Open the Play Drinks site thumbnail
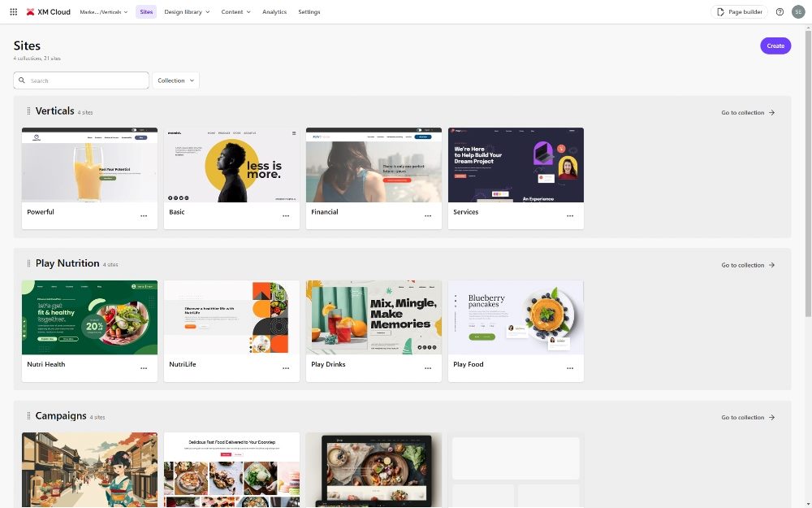 [374, 317]
